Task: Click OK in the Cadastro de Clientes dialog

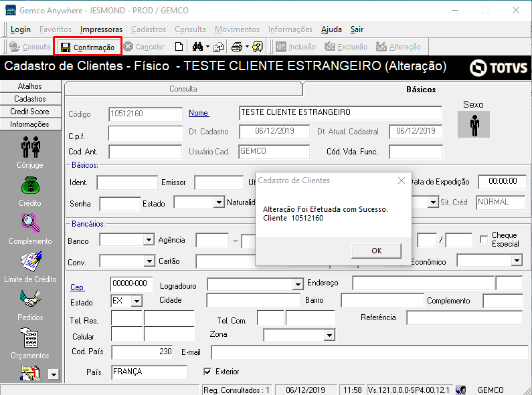Action: point(376,251)
